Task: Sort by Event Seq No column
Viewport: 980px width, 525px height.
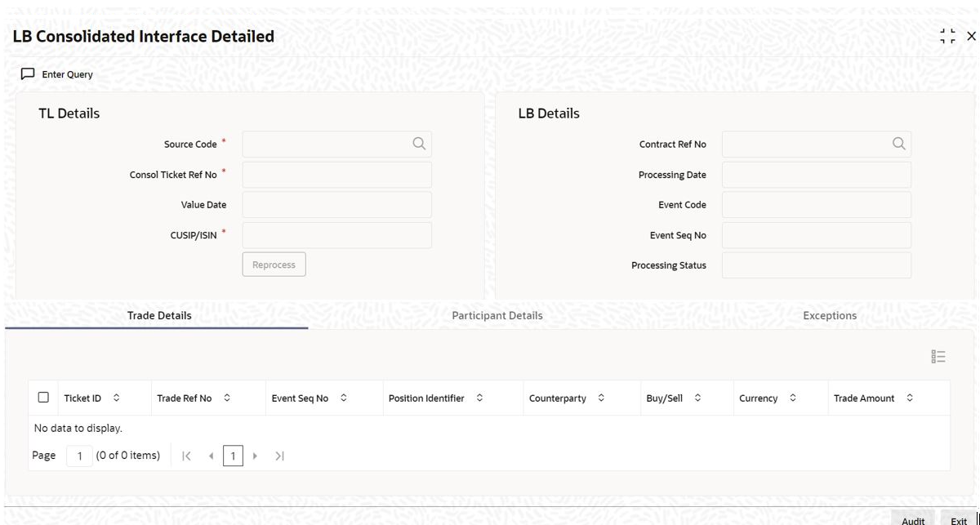Action: [343, 398]
